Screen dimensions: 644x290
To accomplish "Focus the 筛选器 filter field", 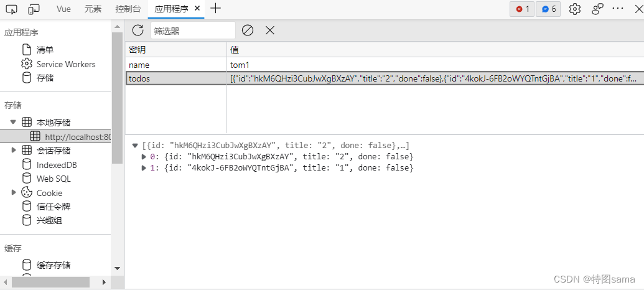I will coord(193,30).
